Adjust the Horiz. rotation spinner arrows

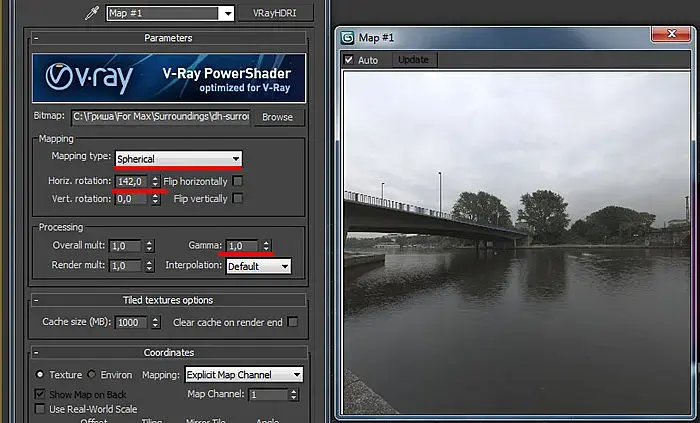point(155,181)
